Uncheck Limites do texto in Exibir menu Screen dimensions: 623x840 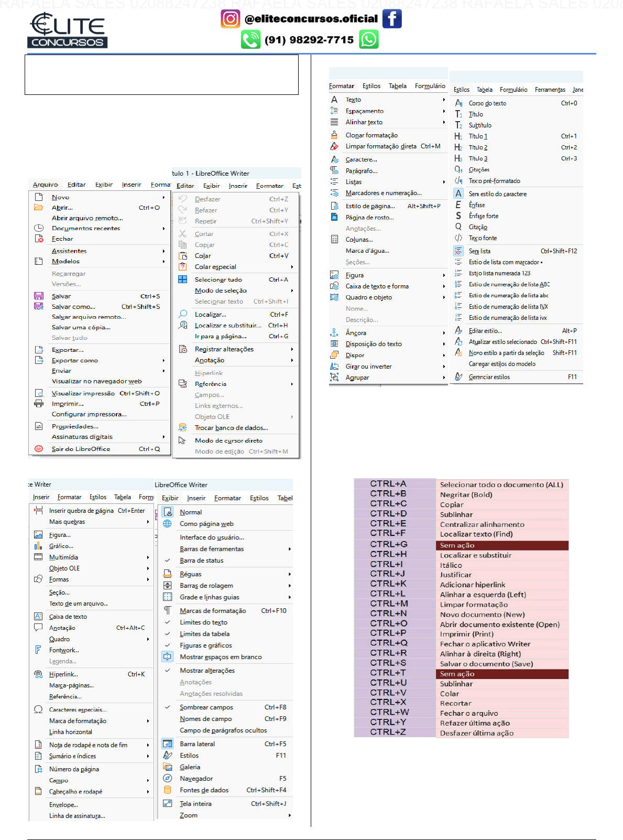pyautogui.click(x=168, y=622)
